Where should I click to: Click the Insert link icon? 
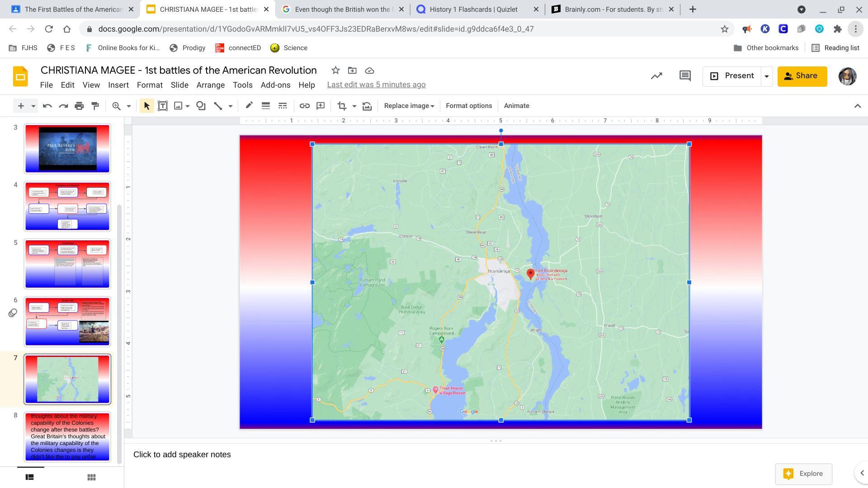click(x=304, y=106)
